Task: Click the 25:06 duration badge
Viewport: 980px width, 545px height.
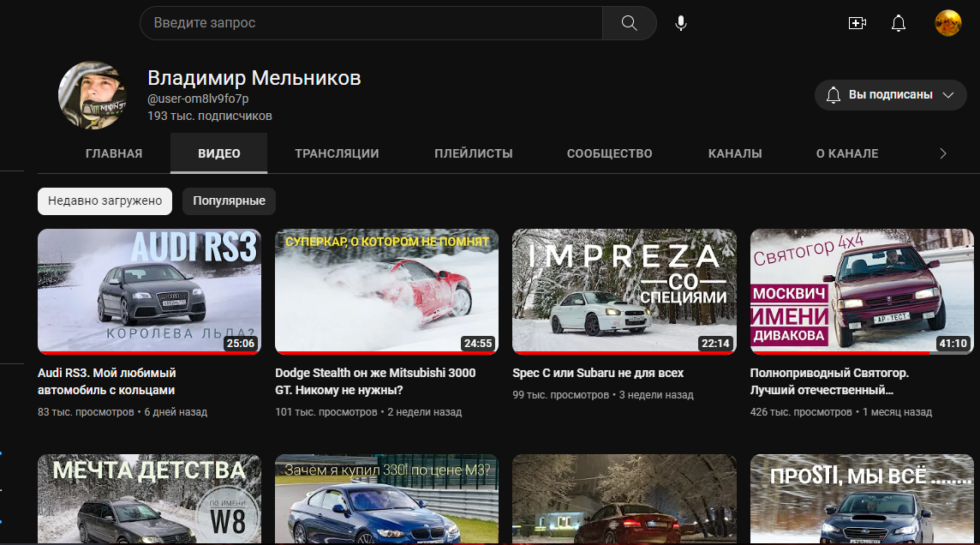Action: pyautogui.click(x=241, y=343)
